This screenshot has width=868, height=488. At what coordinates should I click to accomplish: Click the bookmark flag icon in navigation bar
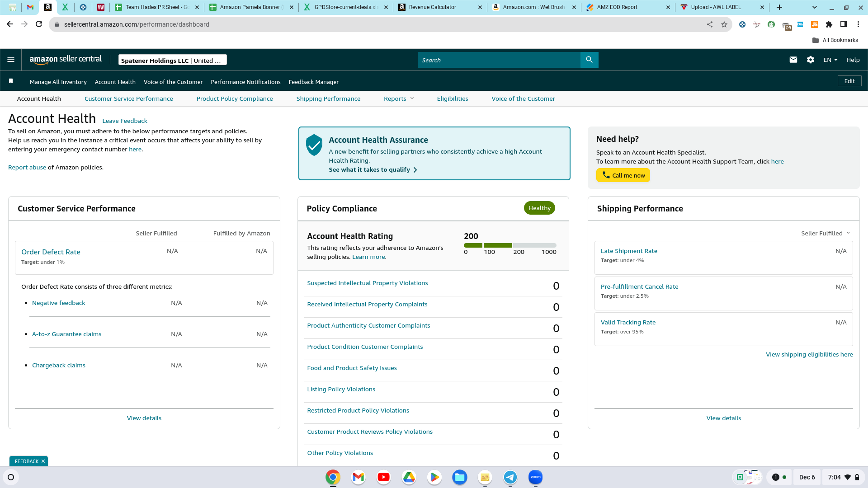pos(11,81)
